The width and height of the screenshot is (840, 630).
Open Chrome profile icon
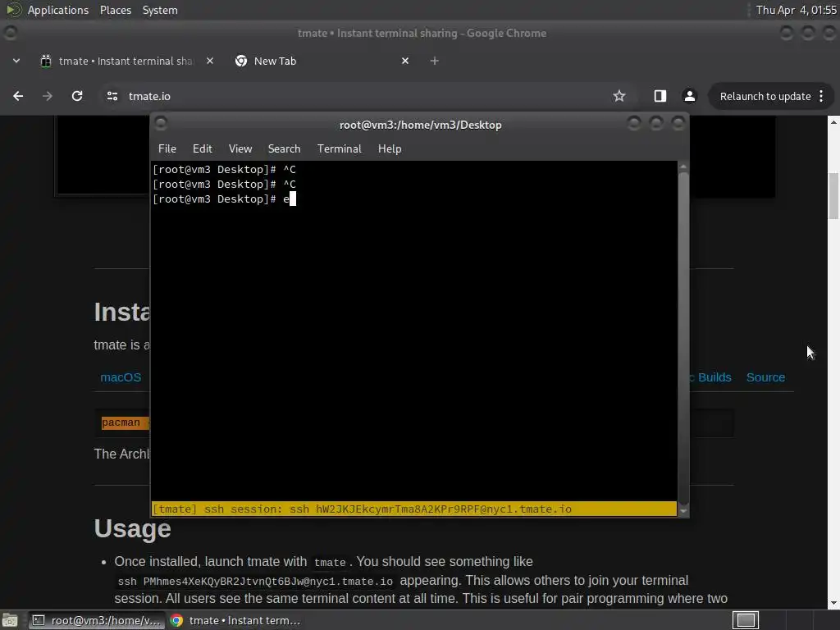[x=689, y=96]
